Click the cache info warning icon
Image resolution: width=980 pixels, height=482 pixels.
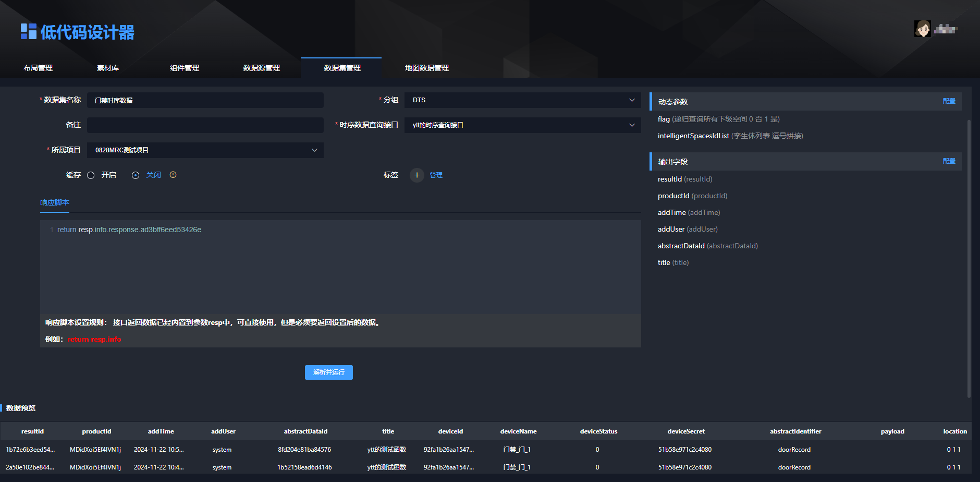[x=173, y=175]
